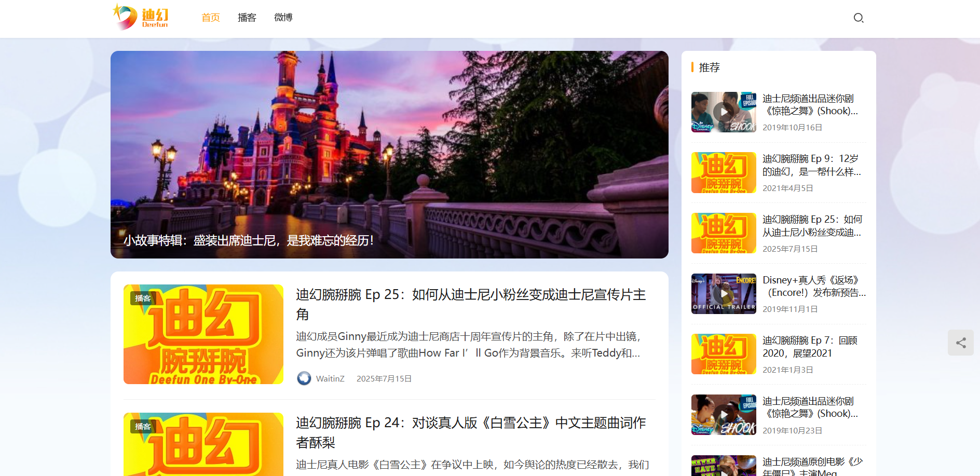Click the Ep 24 article excerpt text
Image resolution: width=980 pixels, height=476 pixels.
[473, 465]
